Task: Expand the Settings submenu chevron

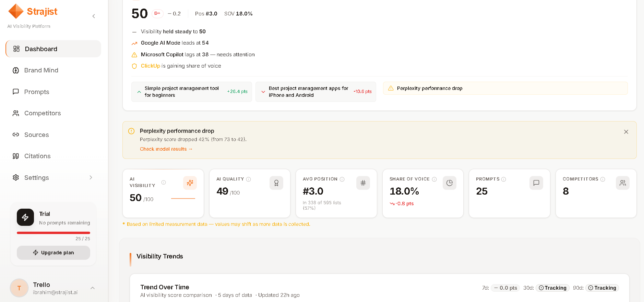Action: pyautogui.click(x=91, y=177)
